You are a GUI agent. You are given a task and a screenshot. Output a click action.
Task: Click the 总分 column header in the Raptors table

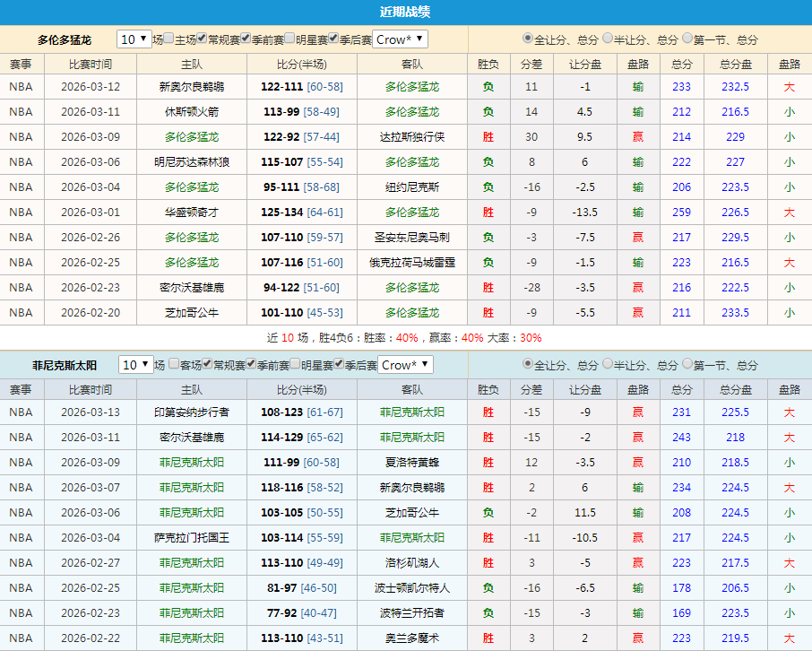[681, 64]
